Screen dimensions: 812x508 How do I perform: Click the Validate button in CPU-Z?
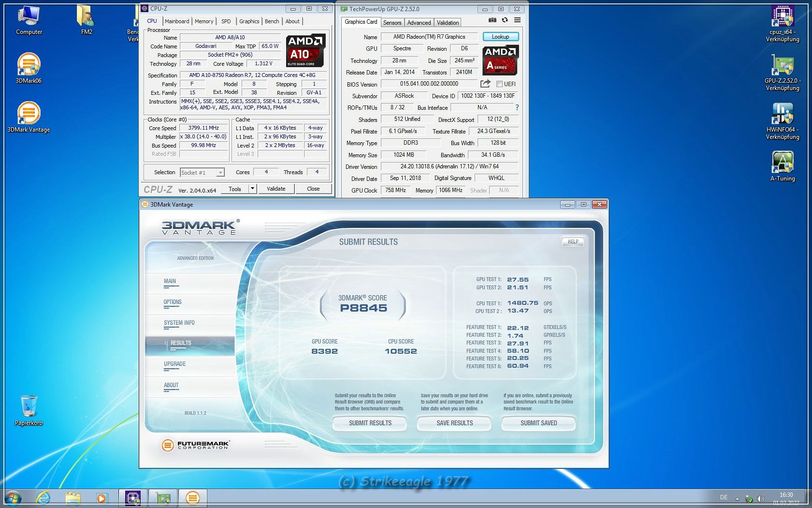(276, 189)
